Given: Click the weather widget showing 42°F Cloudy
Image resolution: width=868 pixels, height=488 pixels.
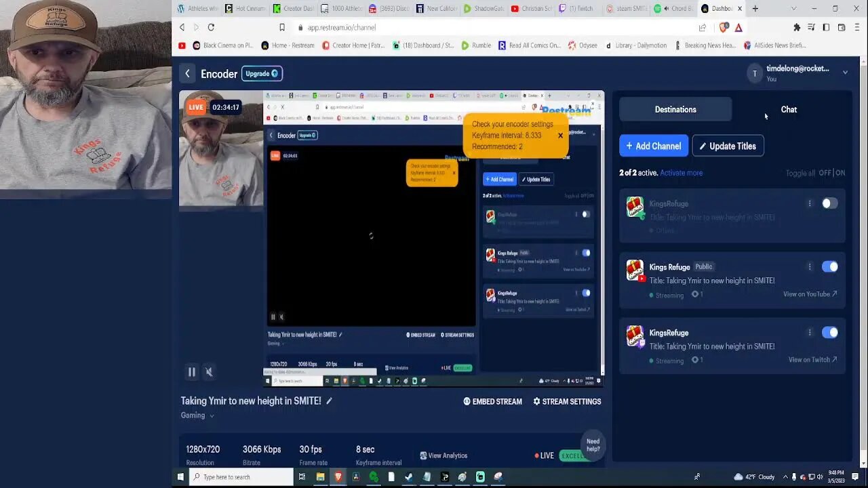Looking at the screenshot, I should (x=754, y=477).
